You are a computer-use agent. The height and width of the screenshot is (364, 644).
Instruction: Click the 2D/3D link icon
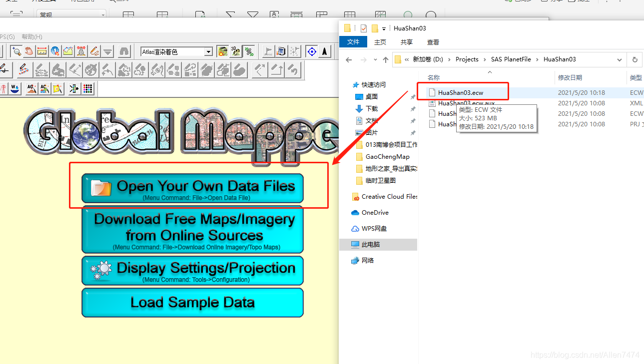tap(248, 51)
